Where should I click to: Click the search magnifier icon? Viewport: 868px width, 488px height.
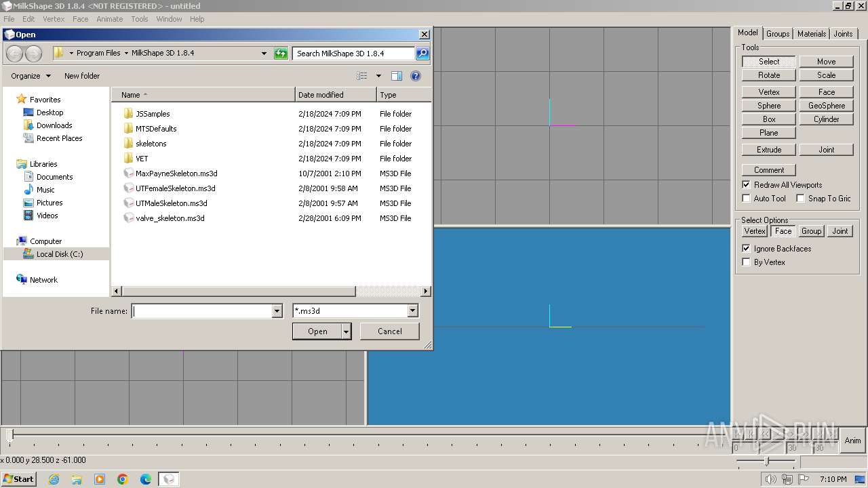pos(422,53)
